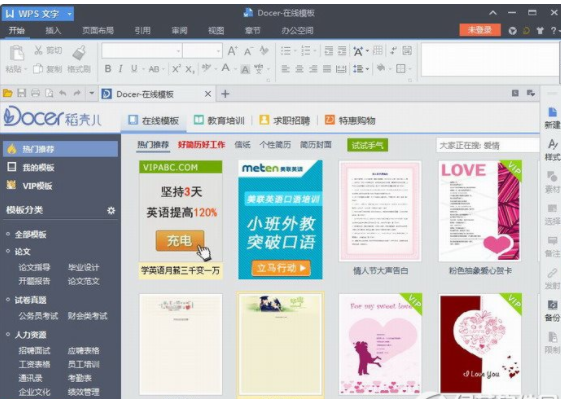This screenshot has height=399, width=561.
Task: Close the Docer-在线模板 document tab
Action: pyautogui.click(x=208, y=94)
